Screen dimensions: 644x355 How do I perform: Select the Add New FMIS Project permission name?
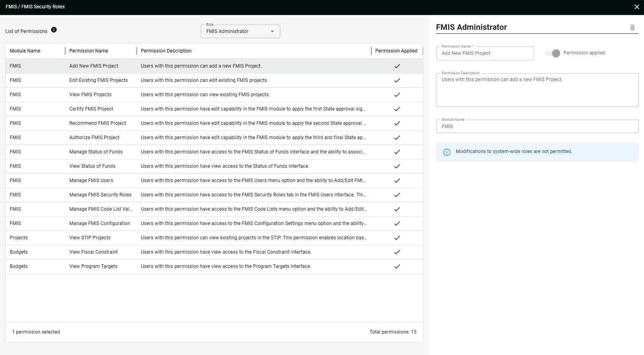[94, 66]
